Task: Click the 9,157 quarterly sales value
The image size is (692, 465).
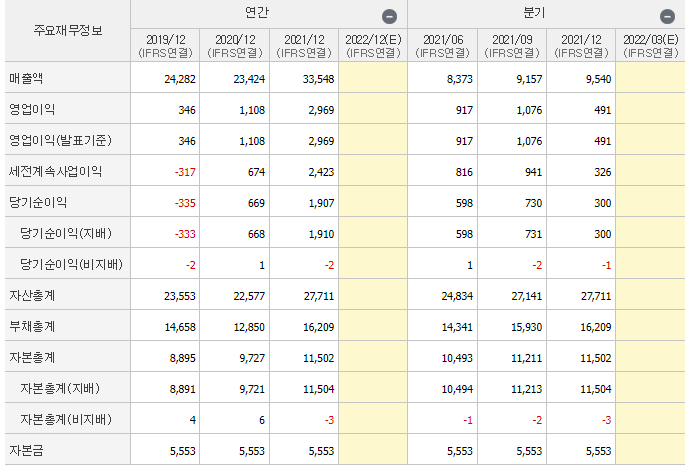Action: [x=529, y=79]
